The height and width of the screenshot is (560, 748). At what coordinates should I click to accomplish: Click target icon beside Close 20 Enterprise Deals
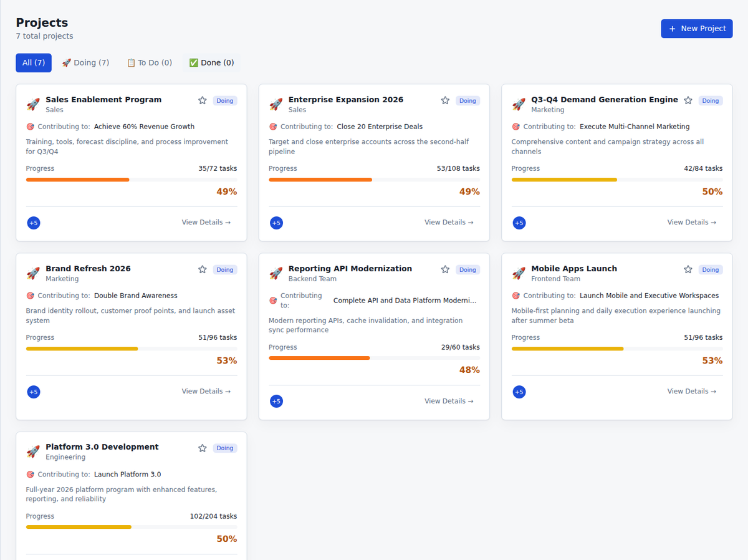point(272,127)
